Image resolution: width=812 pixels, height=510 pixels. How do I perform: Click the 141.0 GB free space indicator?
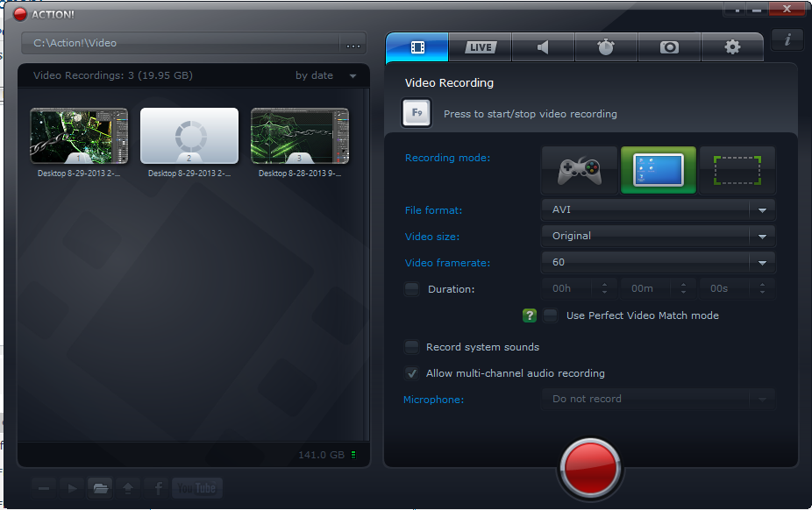point(327,455)
